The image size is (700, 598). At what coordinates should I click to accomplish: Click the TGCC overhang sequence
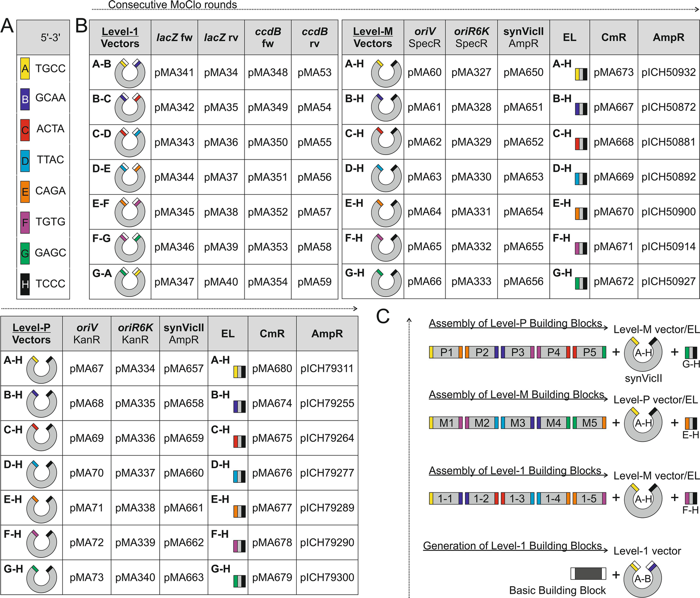(x=51, y=68)
